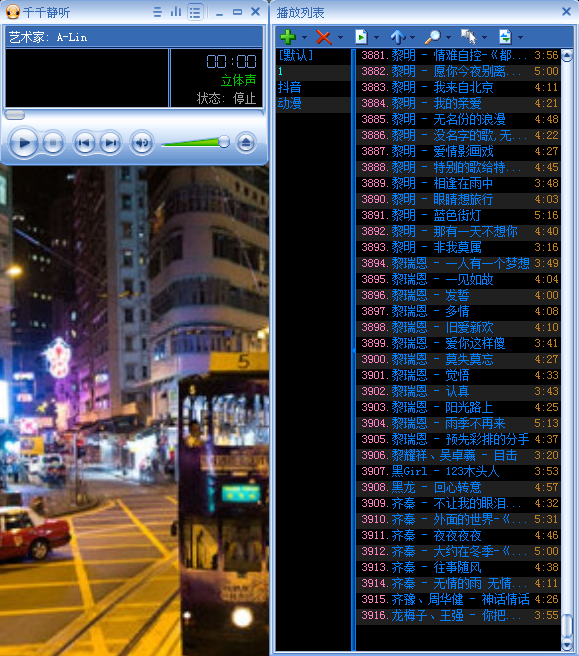The height and width of the screenshot is (656, 579).
Task: Select the playlist named 1
Action: click(x=313, y=72)
